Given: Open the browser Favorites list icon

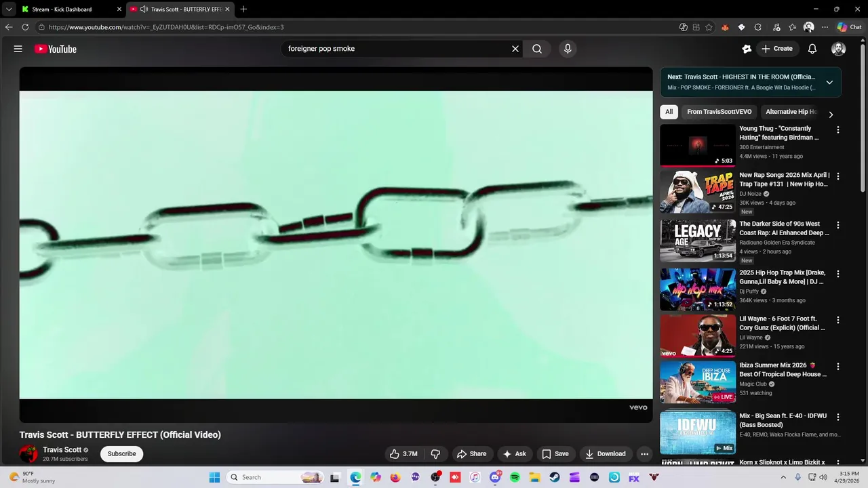Looking at the screenshot, I should point(793,27).
